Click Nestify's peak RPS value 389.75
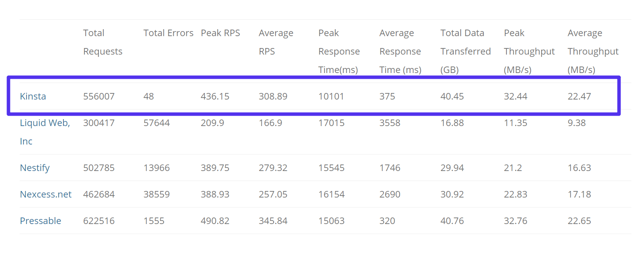This screenshot has width=644, height=254. (x=215, y=168)
